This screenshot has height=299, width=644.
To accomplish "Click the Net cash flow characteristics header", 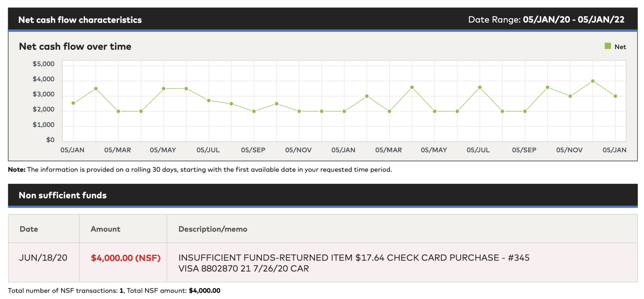I will pyautogui.click(x=80, y=20).
